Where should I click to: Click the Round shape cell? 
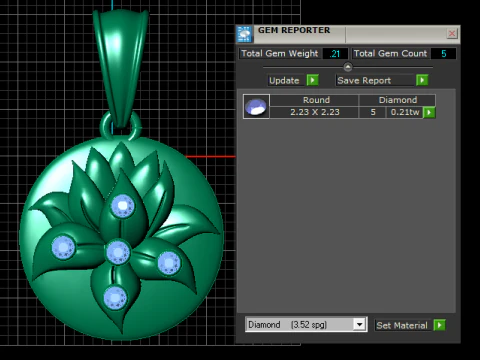click(x=315, y=100)
